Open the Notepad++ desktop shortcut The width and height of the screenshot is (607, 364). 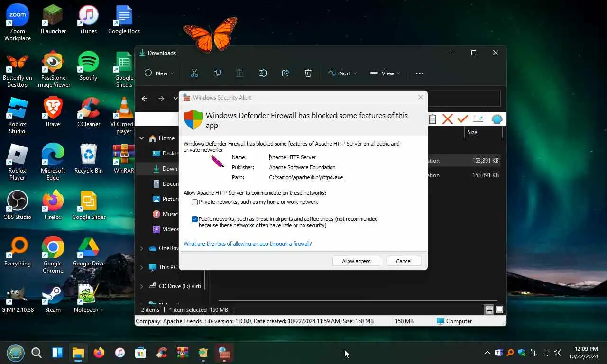[88, 298]
